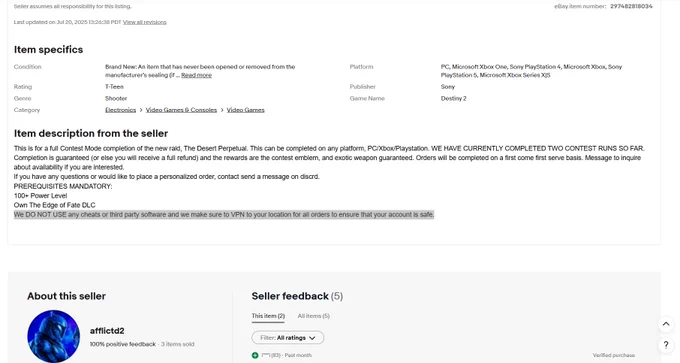Image resolution: width=680 pixels, height=363 pixels.
Task: Click the scroll-to-top arrow icon
Action: coord(666,324)
